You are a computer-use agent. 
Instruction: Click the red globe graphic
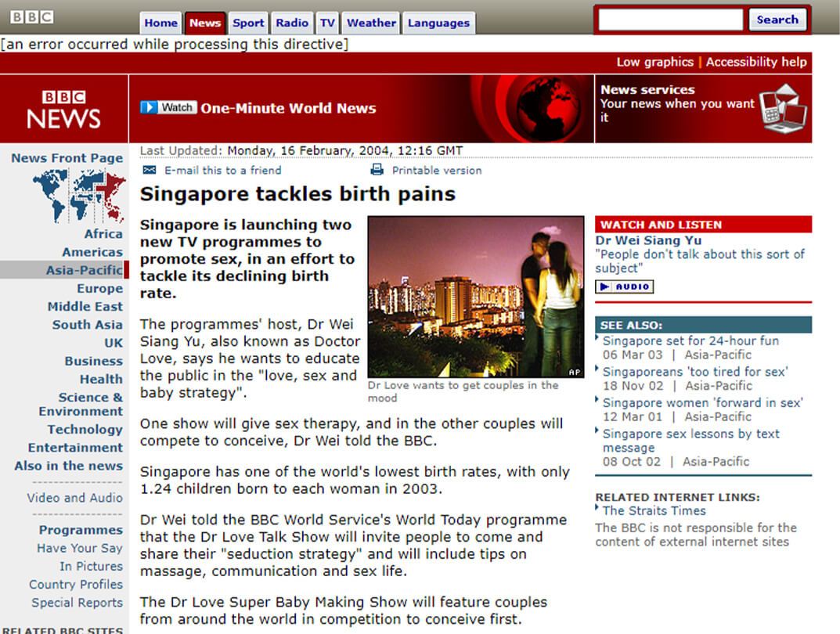click(549, 109)
